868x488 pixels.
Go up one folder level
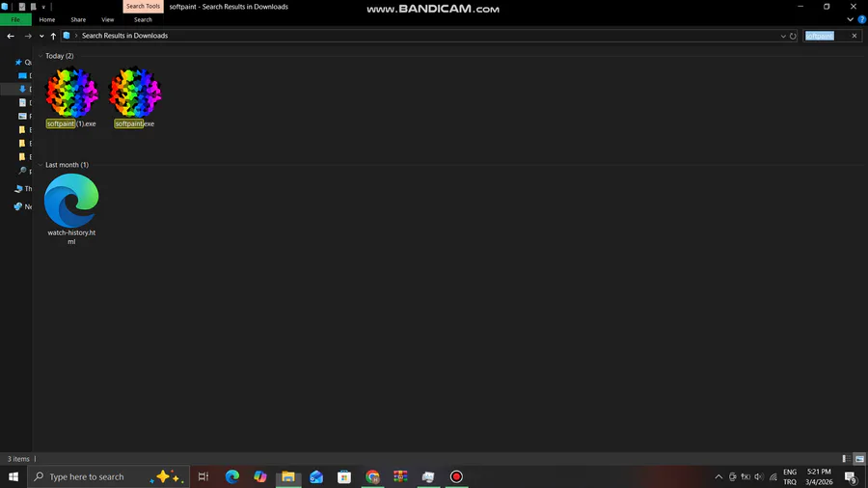[x=53, y=36]
